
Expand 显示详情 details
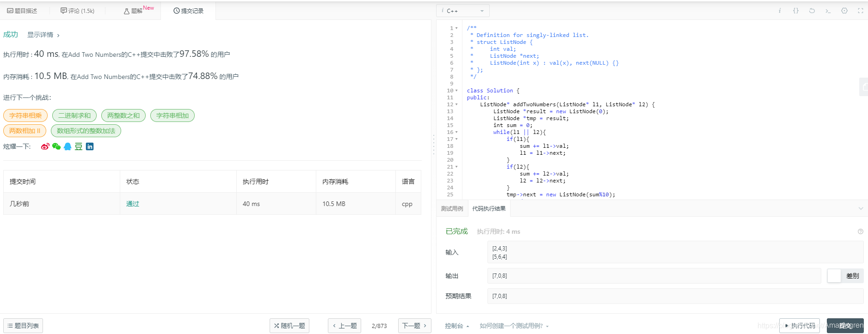(43, 35)
